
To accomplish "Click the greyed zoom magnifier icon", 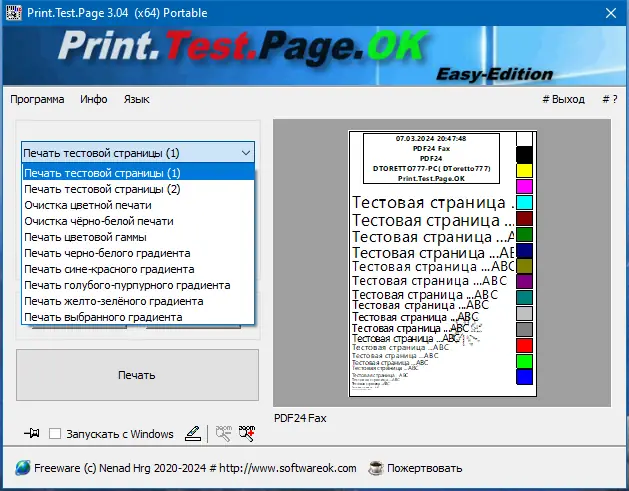I will [x=223, y=433].
